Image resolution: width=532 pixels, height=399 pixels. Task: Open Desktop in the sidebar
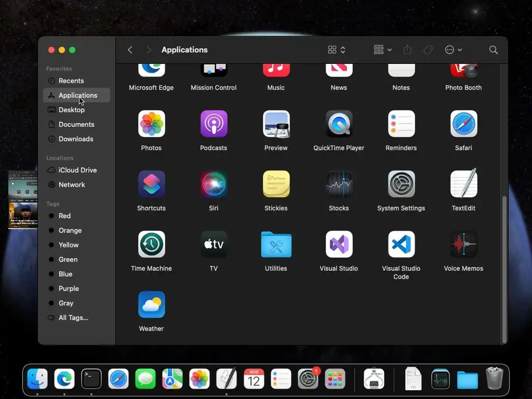[77, 110]
